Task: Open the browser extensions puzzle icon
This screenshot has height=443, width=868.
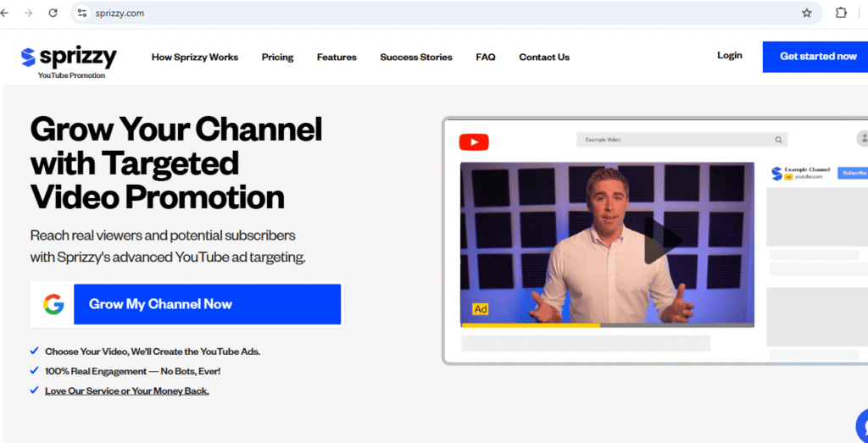Action: coord(841,13)
